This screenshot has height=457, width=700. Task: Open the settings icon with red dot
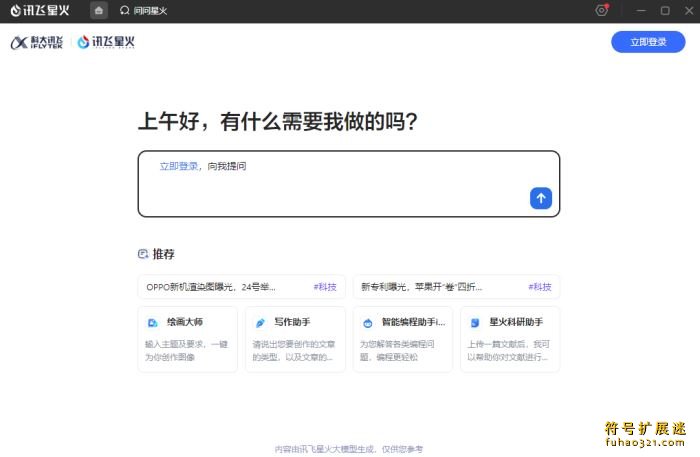(x=602, y=10)
